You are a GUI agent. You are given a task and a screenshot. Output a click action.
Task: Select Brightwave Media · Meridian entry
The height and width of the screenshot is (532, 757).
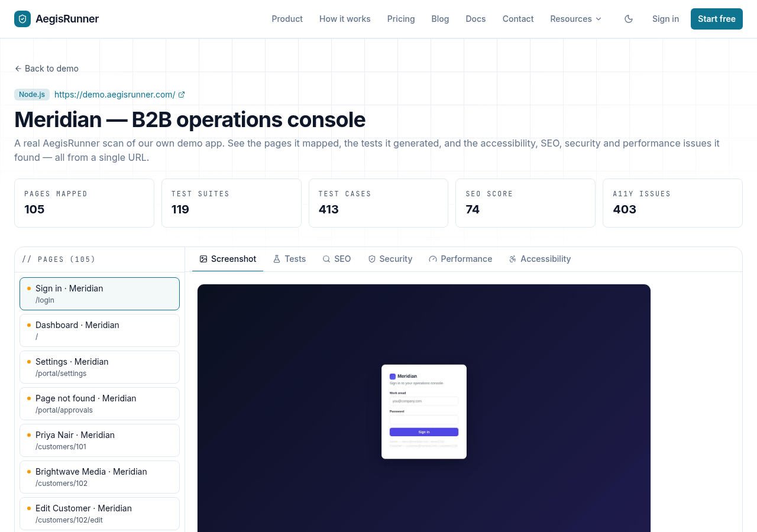coord(99,477)
